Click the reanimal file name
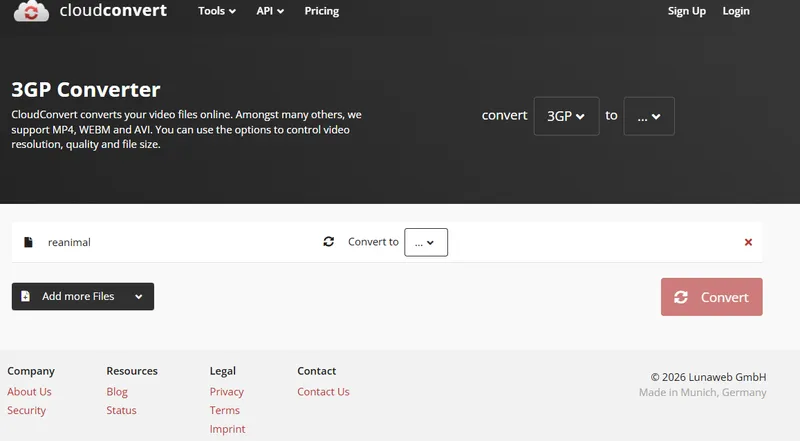The width and height of the screenshot is (800, 441). (69, 242)
